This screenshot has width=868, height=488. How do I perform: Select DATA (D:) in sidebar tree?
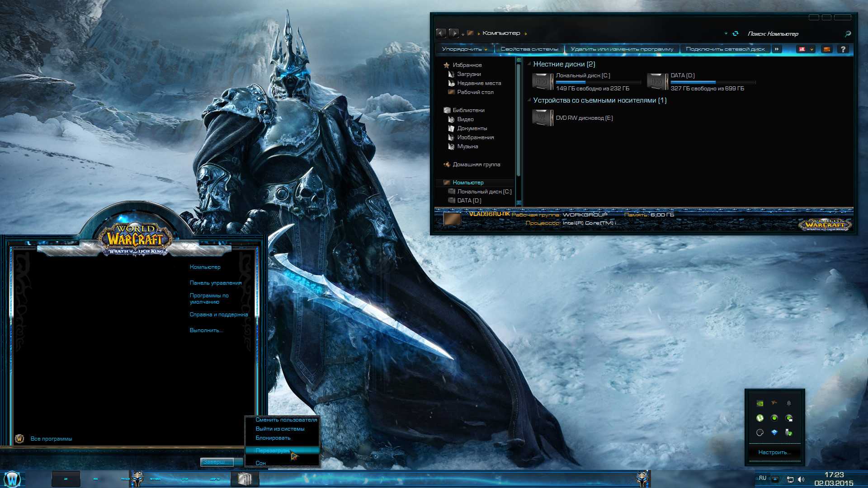pos(465,201)
